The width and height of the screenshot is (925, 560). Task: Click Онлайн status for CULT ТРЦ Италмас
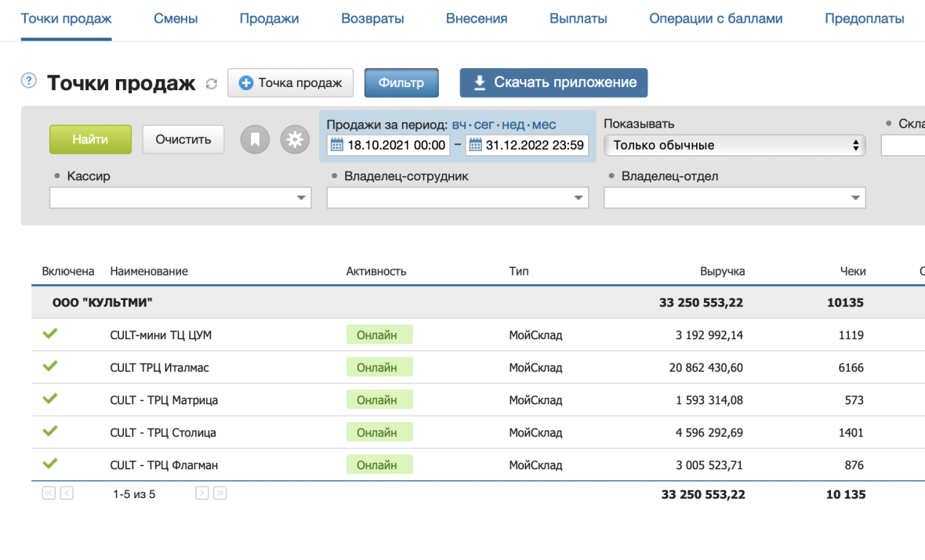379,367
